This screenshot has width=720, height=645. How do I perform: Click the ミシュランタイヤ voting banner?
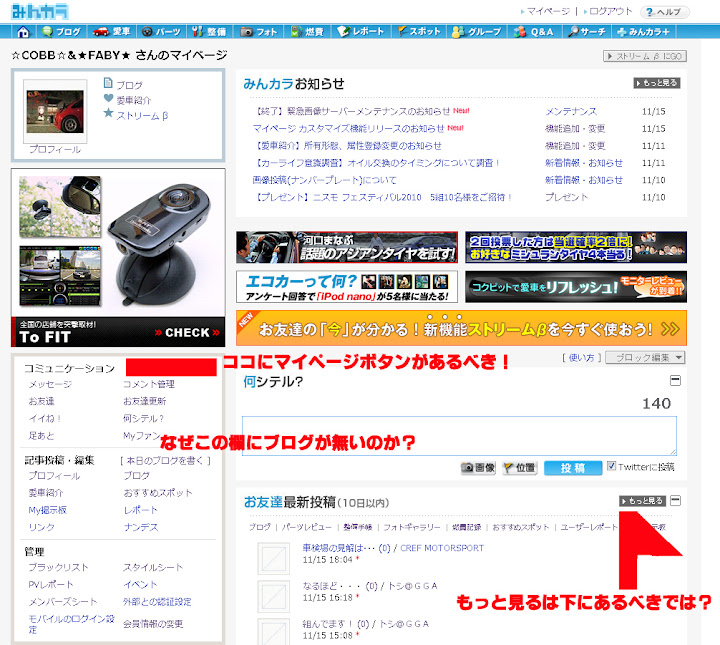(x=576, y=247)
